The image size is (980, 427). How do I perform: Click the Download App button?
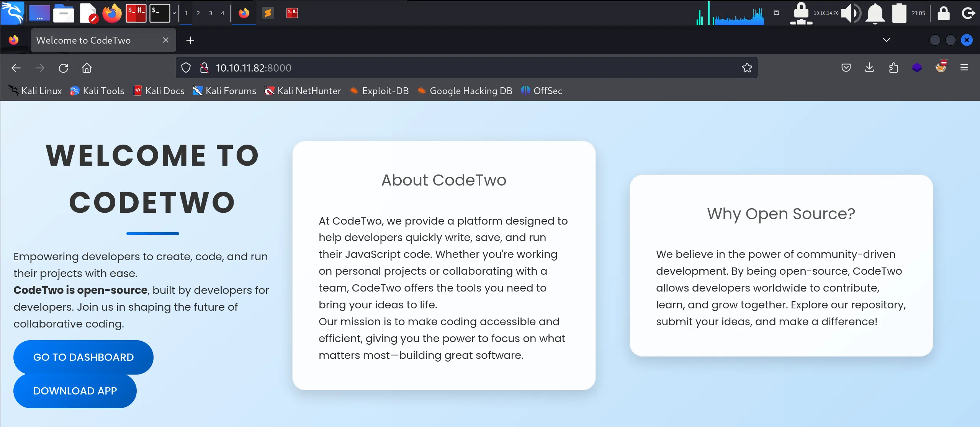75,391
